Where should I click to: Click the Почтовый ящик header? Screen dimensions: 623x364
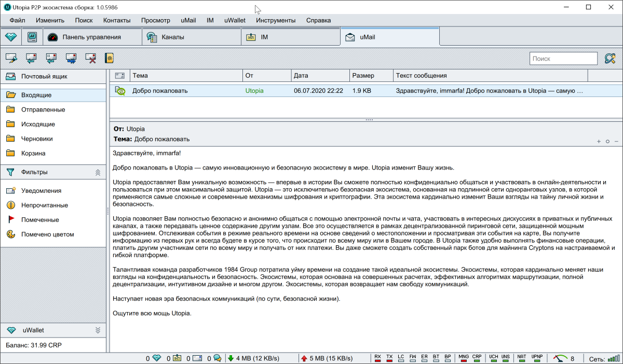(x=53, y=76)
